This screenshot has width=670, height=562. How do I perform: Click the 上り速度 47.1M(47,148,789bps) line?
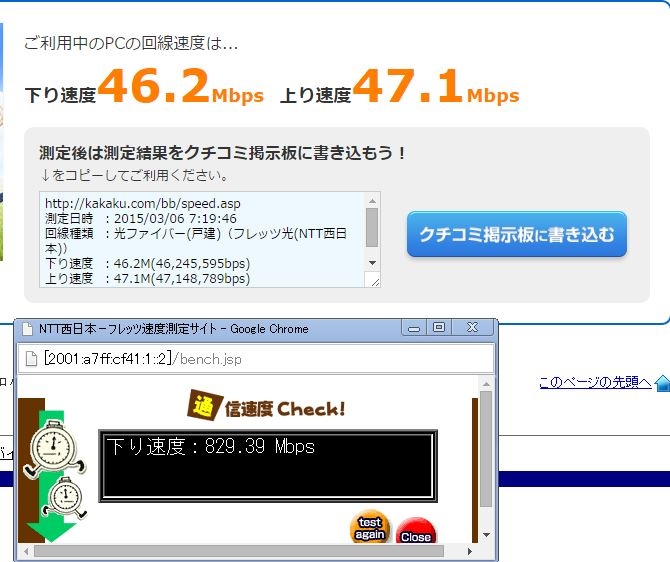147,278
